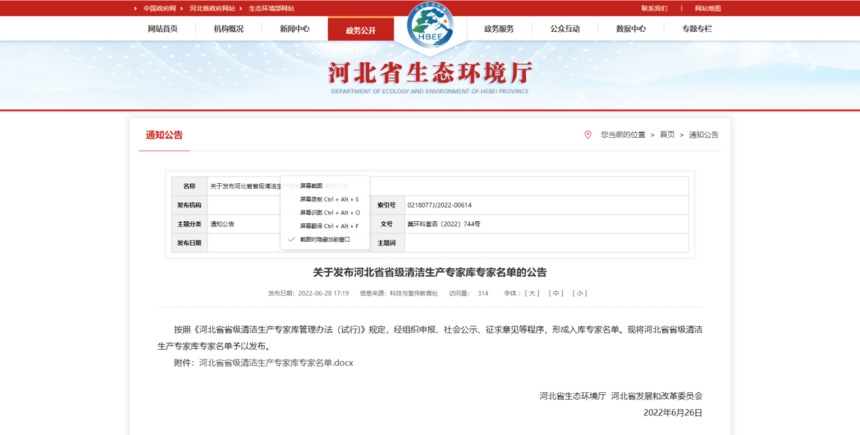Go to the 公众互动 tab

[x=564, y=29]
